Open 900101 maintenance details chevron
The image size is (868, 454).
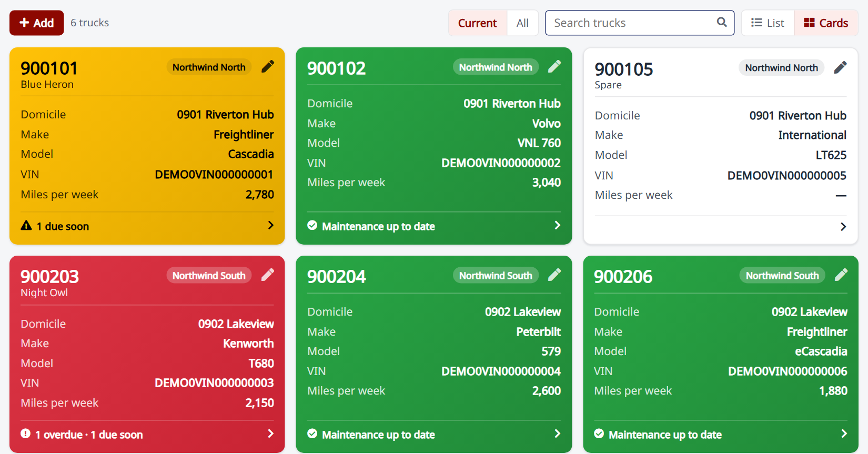pos(270,225)
